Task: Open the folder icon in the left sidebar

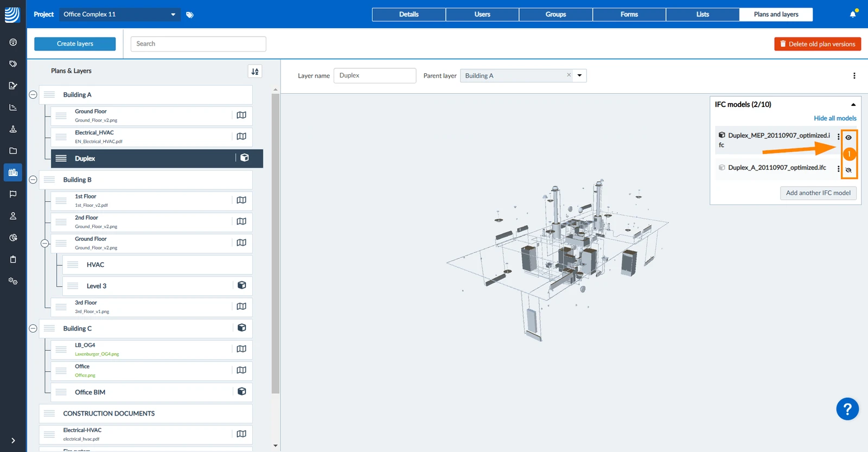Action: (13, 151)
